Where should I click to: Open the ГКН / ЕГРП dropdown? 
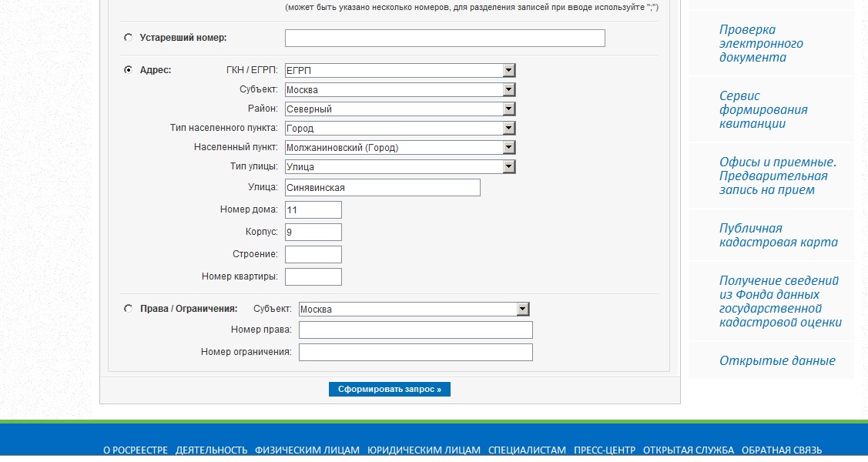[x=400, y=71]
